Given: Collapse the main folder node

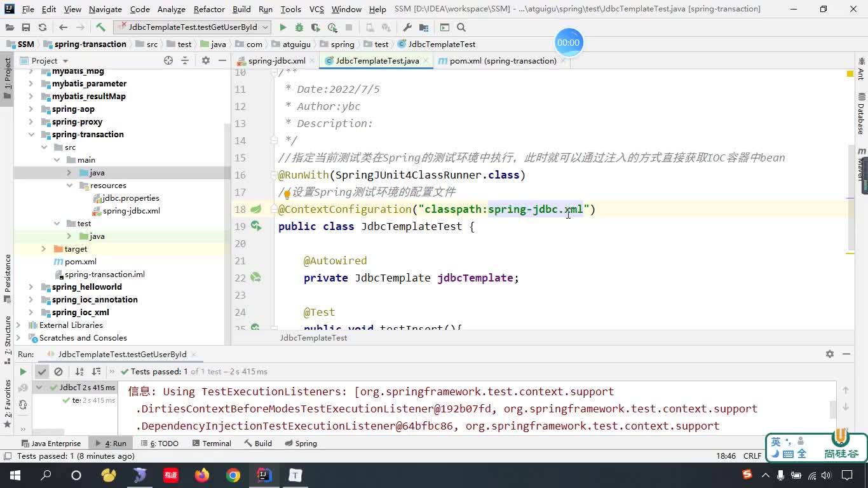Looking at the screenshot, I should [57, 160].
